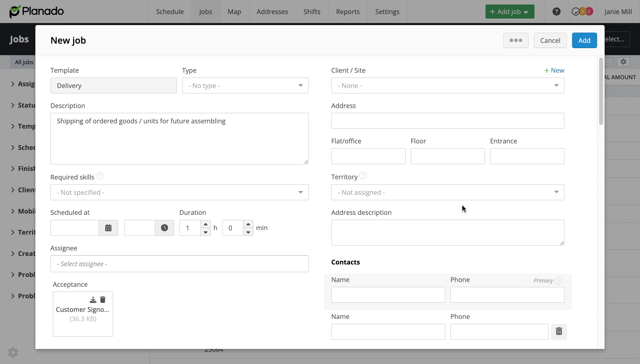The image size is (640, 364).
Task: Open the help question mark icon
Action: pyautogui.click(x=556, y=12)
